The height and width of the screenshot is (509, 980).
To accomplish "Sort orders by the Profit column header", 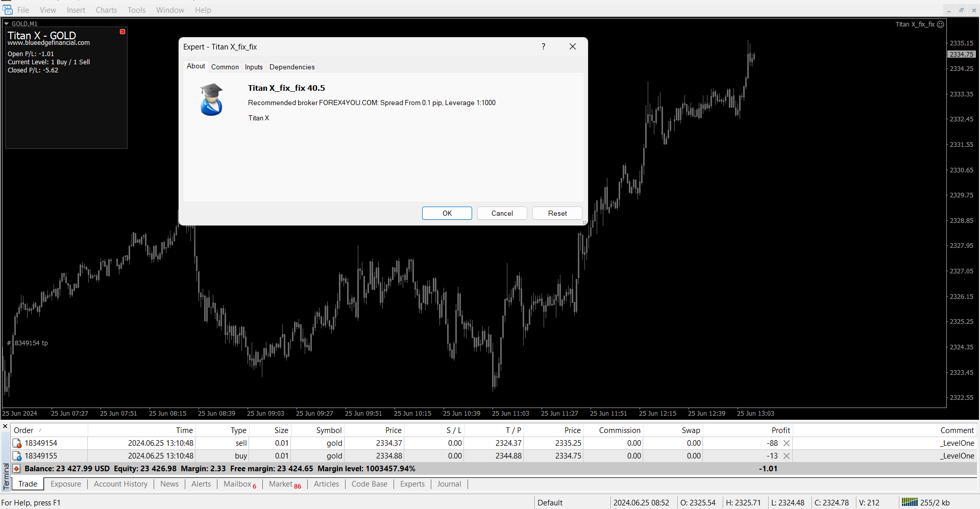I will click(x=780, y=430).
